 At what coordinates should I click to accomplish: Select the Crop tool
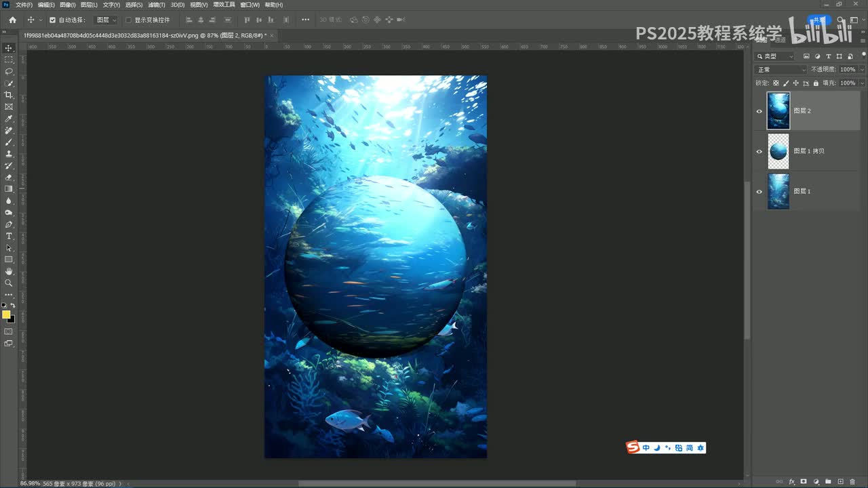tap(9, 95)
